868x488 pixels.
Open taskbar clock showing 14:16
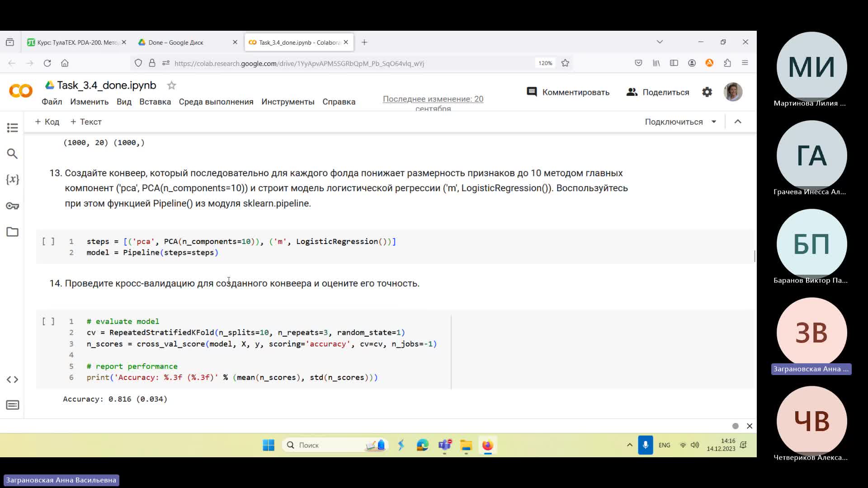(721, 445)
